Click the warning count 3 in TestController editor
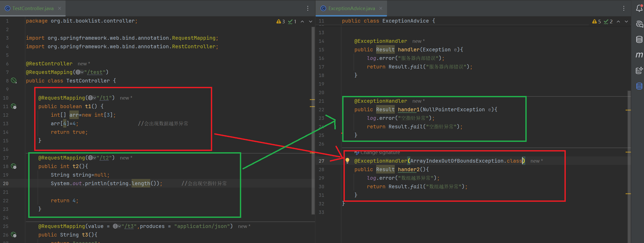The height and width of the screenshot is (243, 644). [281, 22]
